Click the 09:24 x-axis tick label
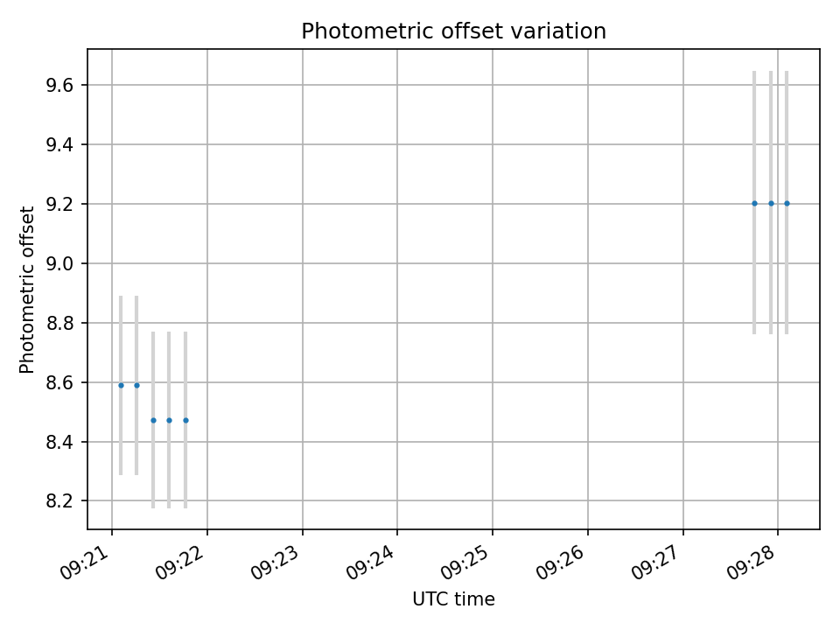Image resolution: width=840 pixels, height=630 pixels. click(370, 563)
